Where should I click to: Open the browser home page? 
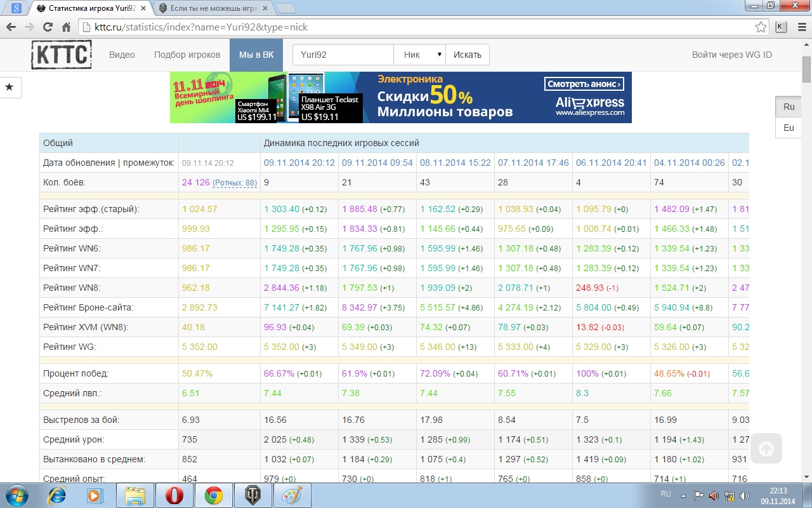[66, 27]
